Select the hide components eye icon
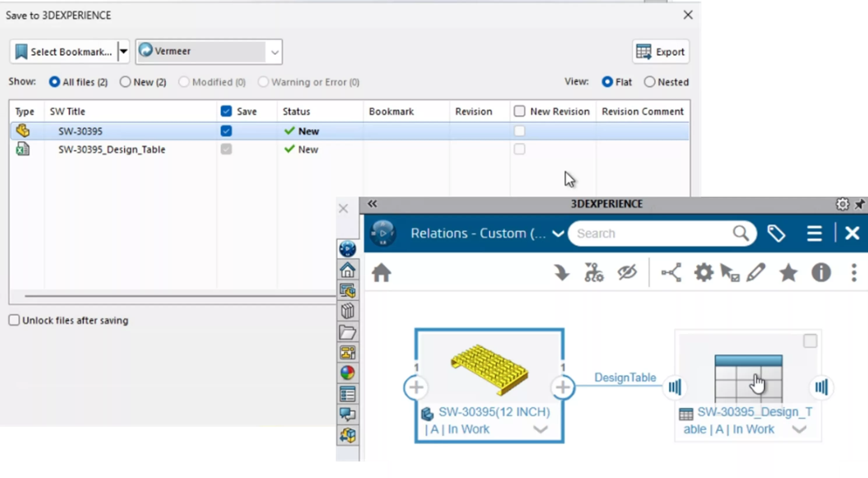868x478 pixels. (x=627, y=273)
